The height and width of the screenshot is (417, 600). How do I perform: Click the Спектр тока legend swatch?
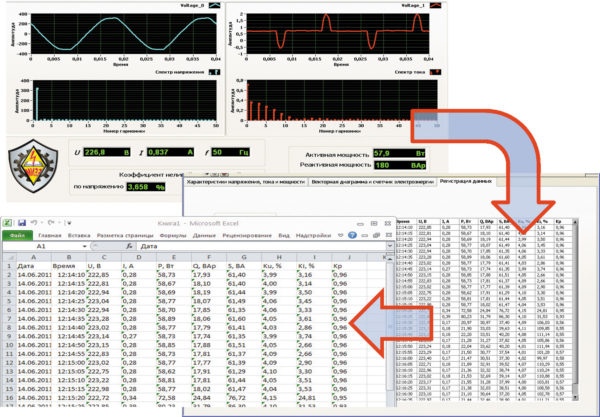(435, 72)
